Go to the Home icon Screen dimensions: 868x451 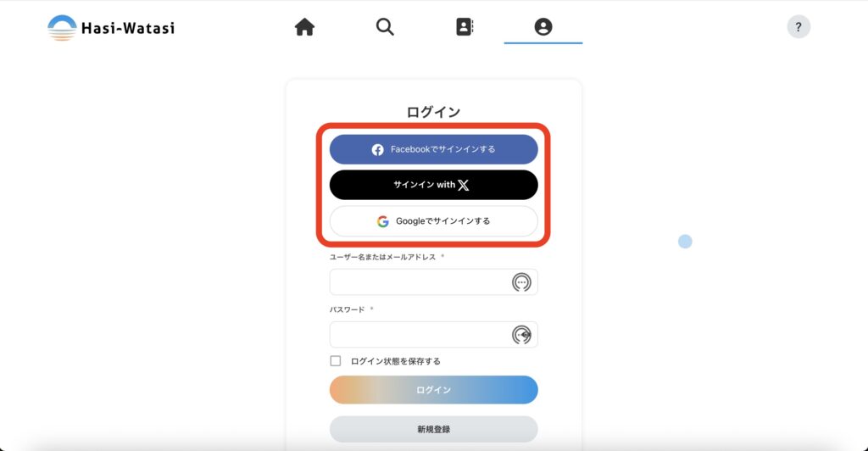pos(304,26)
